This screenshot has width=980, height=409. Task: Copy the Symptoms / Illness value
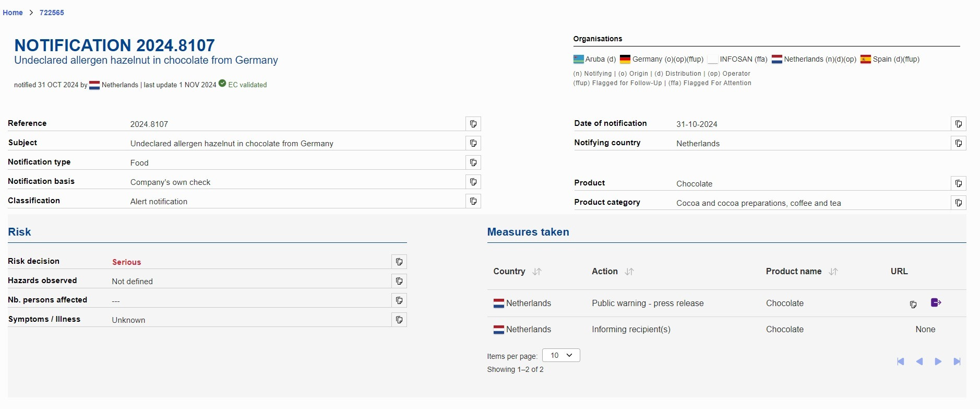(399, 320)
